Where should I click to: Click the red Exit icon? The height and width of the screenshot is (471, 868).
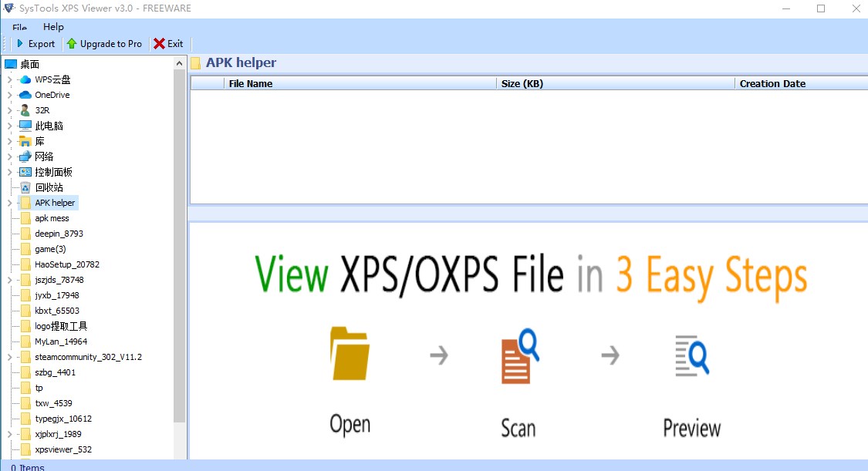[159, 44]
